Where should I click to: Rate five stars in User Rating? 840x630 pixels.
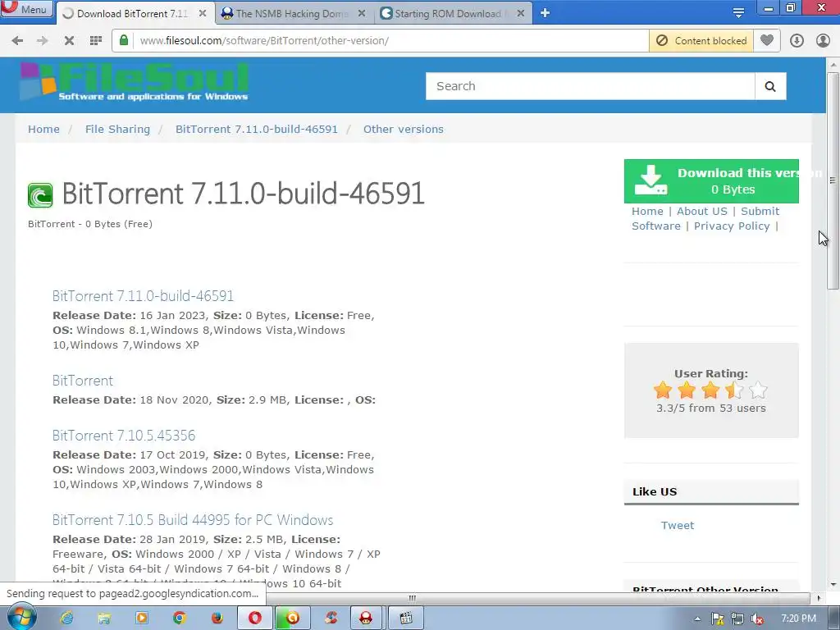pyautogui.click(x=758, y=390)
